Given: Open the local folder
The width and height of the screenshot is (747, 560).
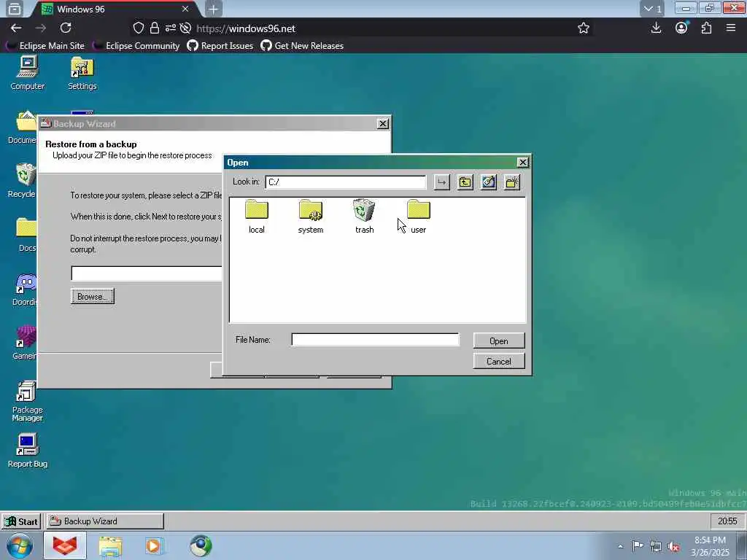Looking at the screenshot, I should point(256,217).
